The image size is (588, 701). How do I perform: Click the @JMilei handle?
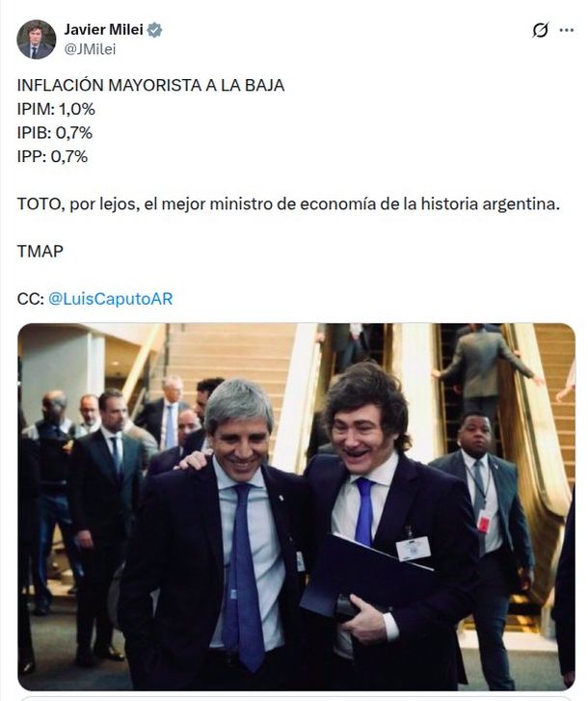coord(90,49)
